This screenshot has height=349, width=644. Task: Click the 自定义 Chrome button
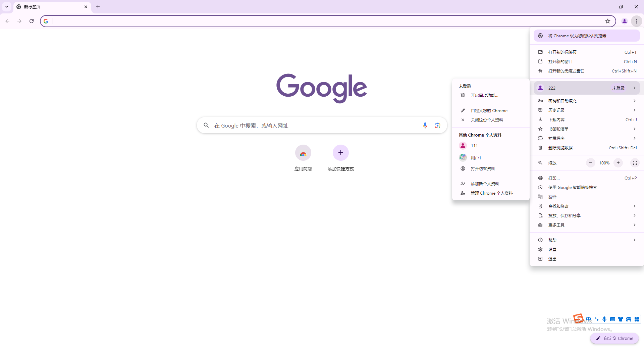614,338
